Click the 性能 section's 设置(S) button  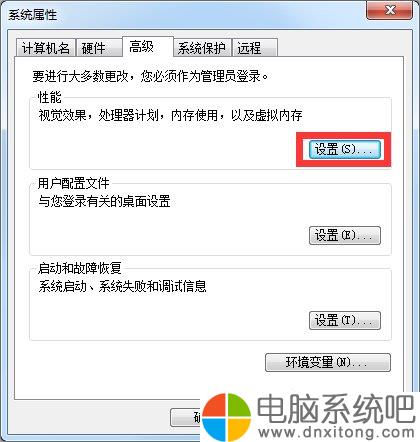point(344,149)
